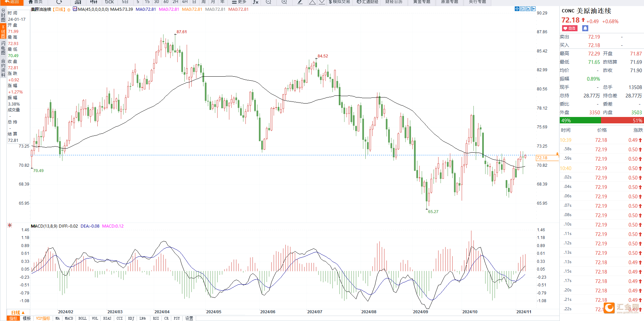The image size is (644, 321).
Task: Click the bell alert icon
Action: pos(585,29)
